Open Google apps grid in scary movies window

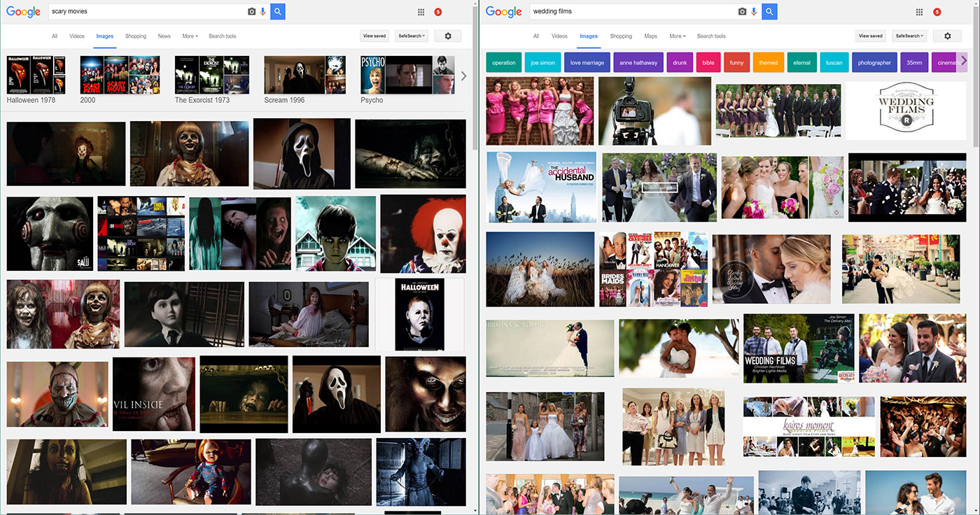(x=421, y=12)
